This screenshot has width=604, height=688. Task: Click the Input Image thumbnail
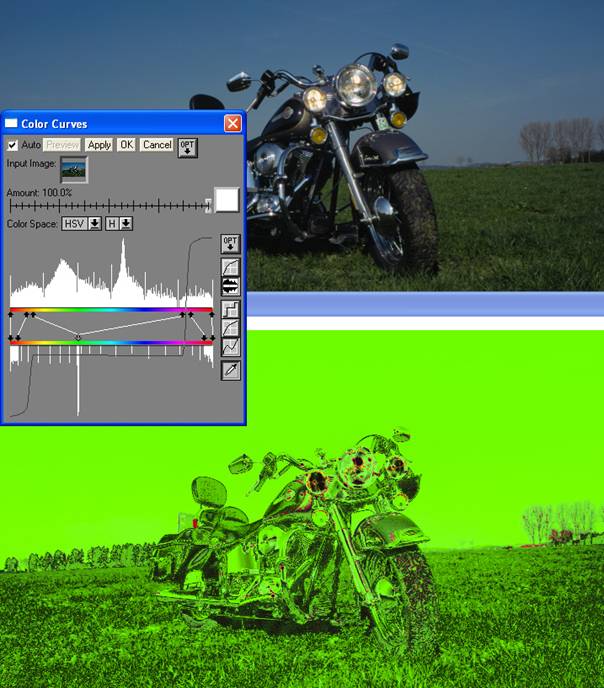tap(74, 170)
